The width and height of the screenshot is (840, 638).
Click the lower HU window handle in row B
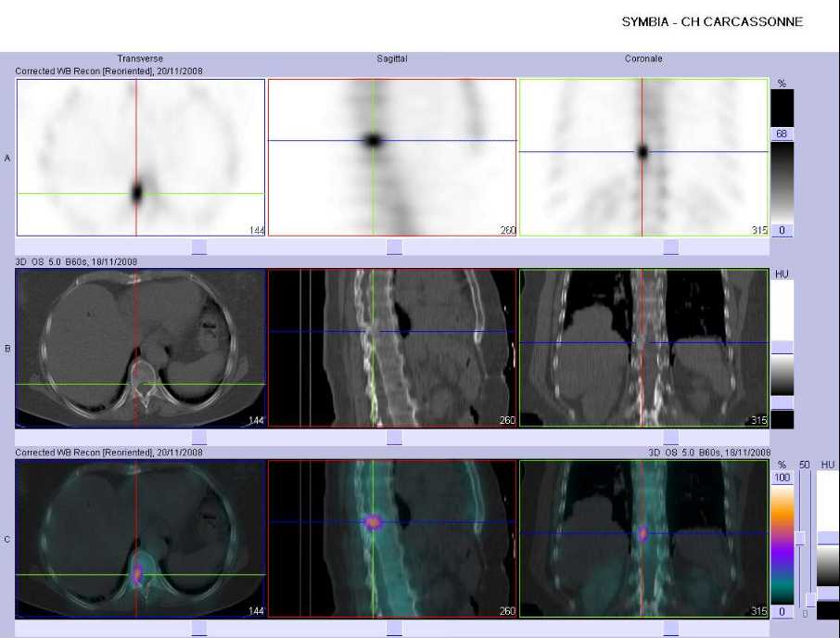point(783,402)
